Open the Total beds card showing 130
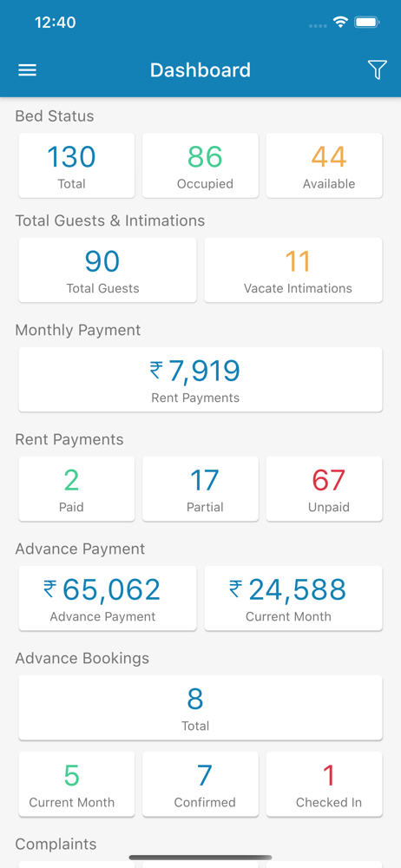401x868 pixels. (76, 165)
